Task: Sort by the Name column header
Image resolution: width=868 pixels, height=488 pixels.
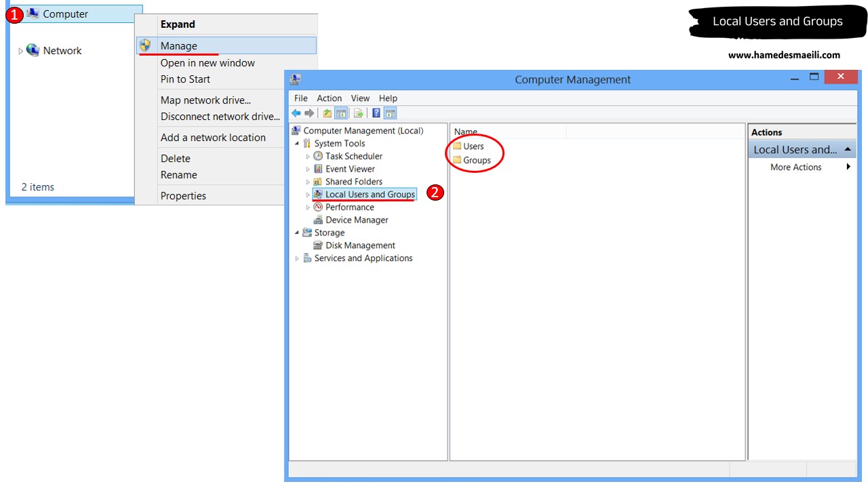Action: pos(508,131)
